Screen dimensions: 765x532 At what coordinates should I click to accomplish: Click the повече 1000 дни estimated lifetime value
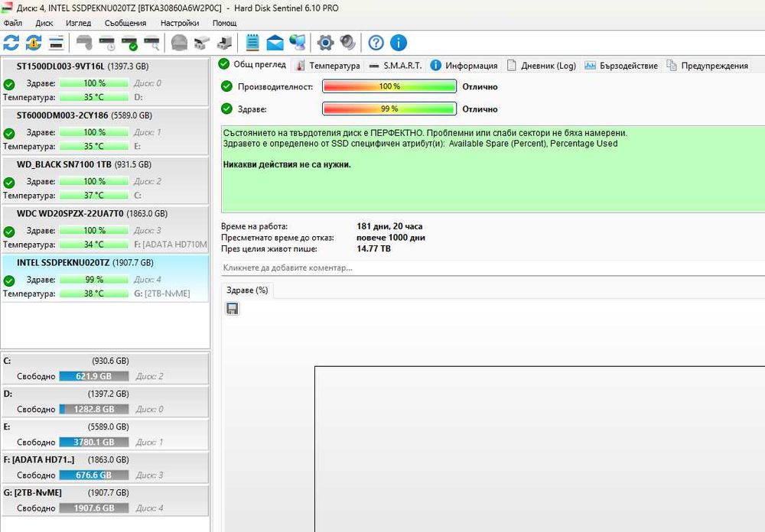(x=390, y=238)
